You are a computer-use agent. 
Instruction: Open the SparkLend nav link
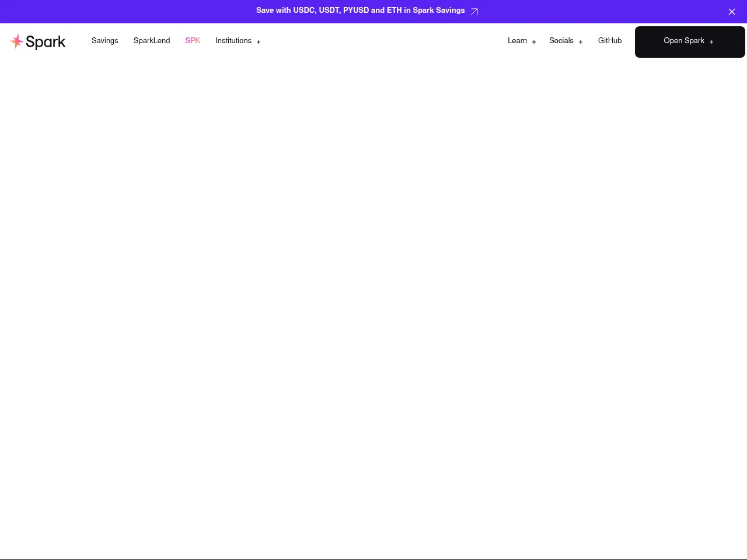tap(152, 41)
